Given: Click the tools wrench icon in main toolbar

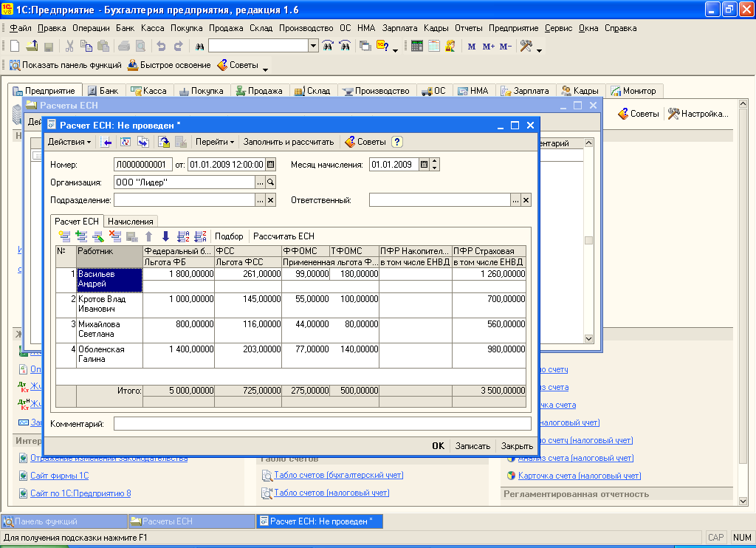Looking at the screenshot, I should 526,46.
